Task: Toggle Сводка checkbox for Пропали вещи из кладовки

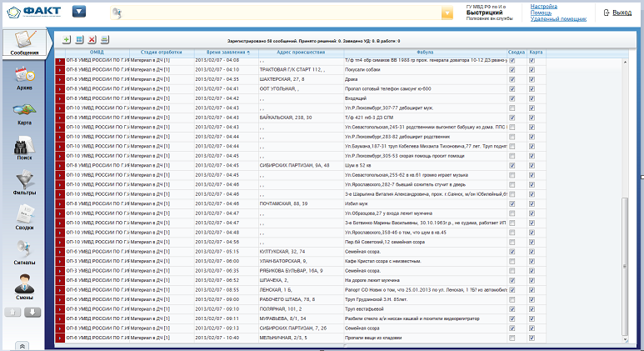Action: [512, 338]
